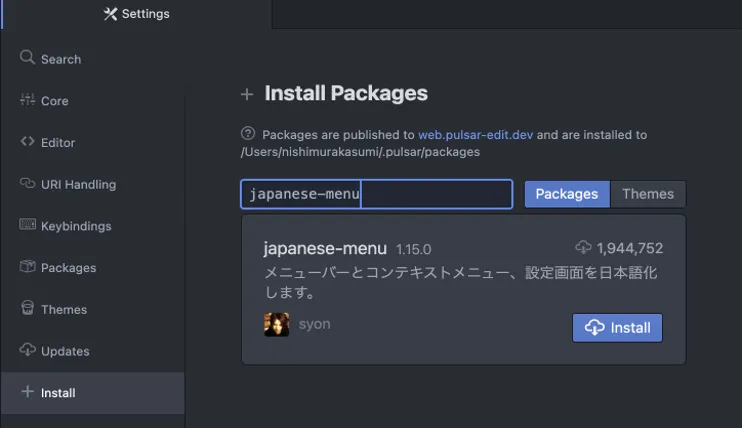
Task: Focus the package search input field
Action: (377, 194)
